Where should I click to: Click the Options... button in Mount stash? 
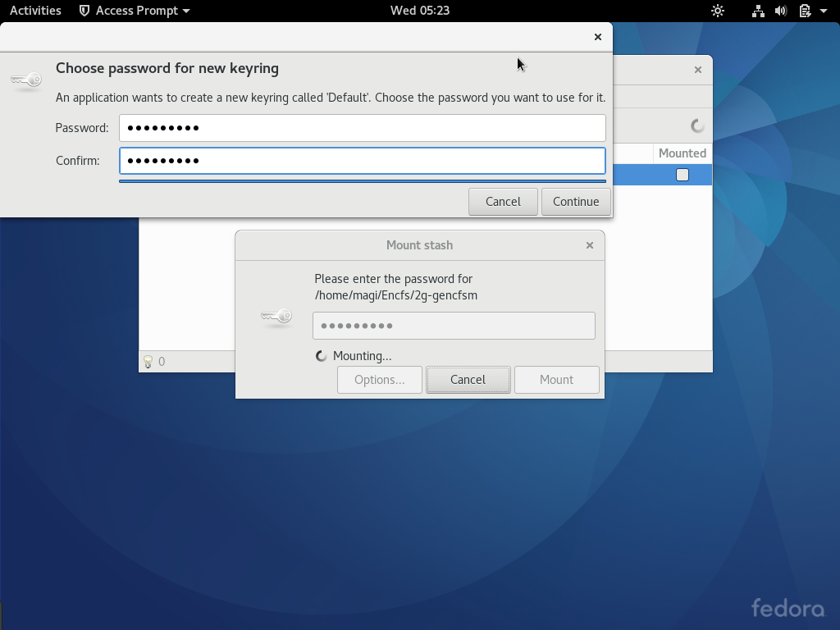(x=379, y=380)
